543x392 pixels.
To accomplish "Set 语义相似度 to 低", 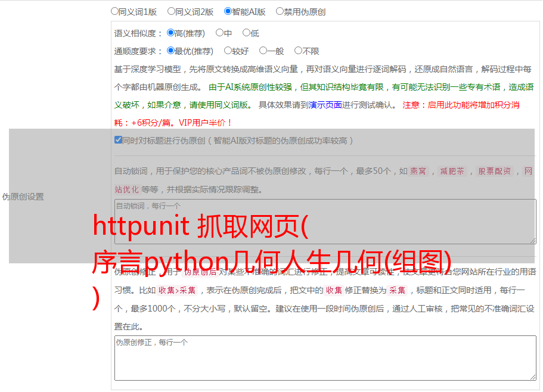I will click(246, 33).
